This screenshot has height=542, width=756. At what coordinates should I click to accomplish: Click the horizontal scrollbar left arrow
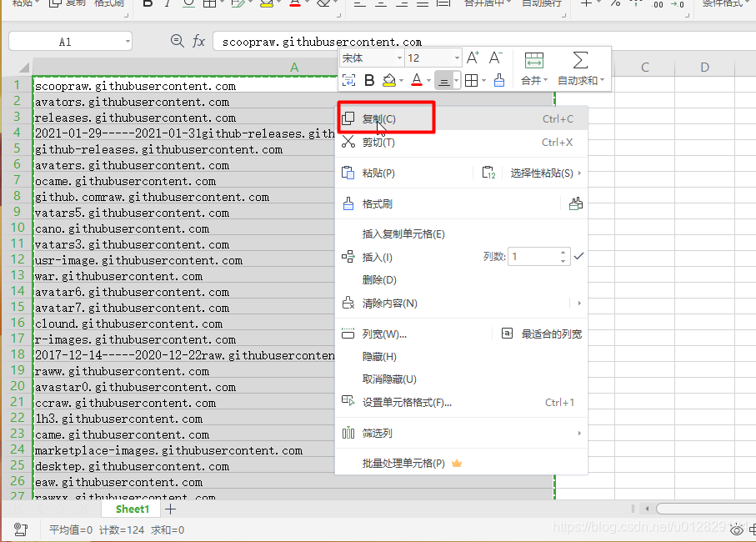(647, 509)
